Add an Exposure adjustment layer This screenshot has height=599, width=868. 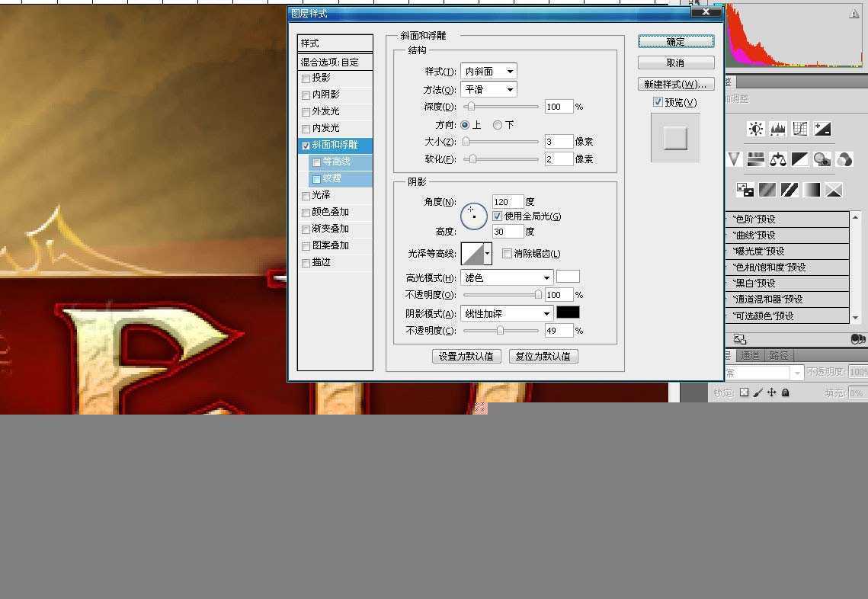pyautogui.click(x=822, y=129)
